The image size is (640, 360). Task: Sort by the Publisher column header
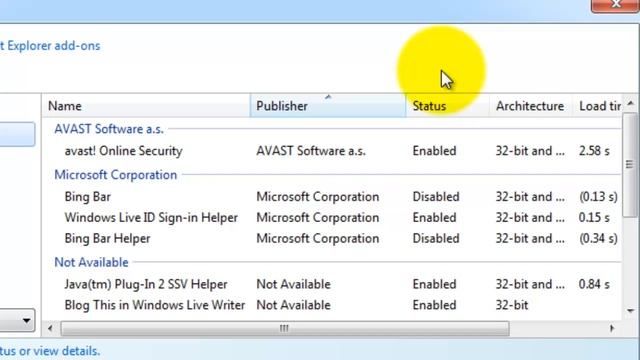coord(328,106)
